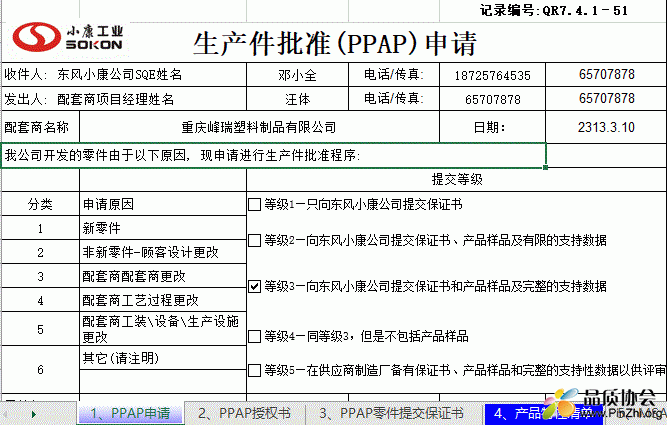Select the 配套商名称 label cell
667x425 pixels.
[40, 127]
